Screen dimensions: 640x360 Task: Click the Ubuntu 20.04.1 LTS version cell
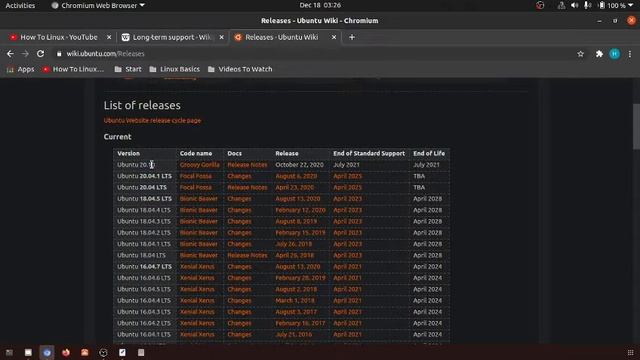click(144, 176)
